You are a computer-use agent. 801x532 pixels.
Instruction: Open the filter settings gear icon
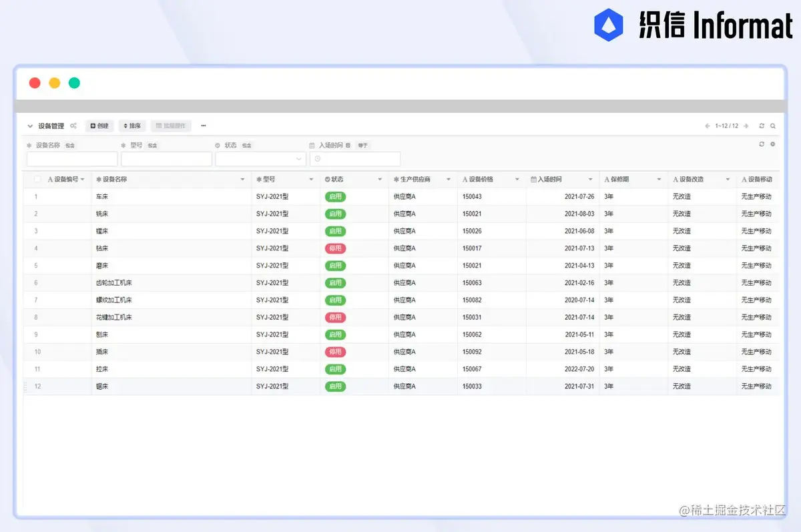(772, 144)
